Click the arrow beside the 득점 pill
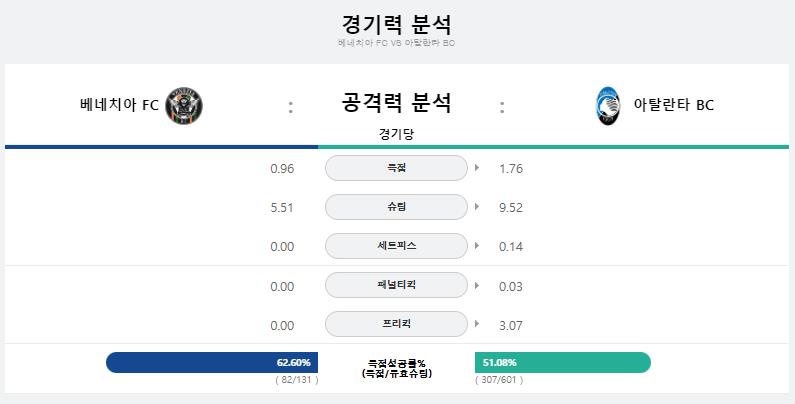The height and width of the screenshot is (404, 795). tap(477, 168)
